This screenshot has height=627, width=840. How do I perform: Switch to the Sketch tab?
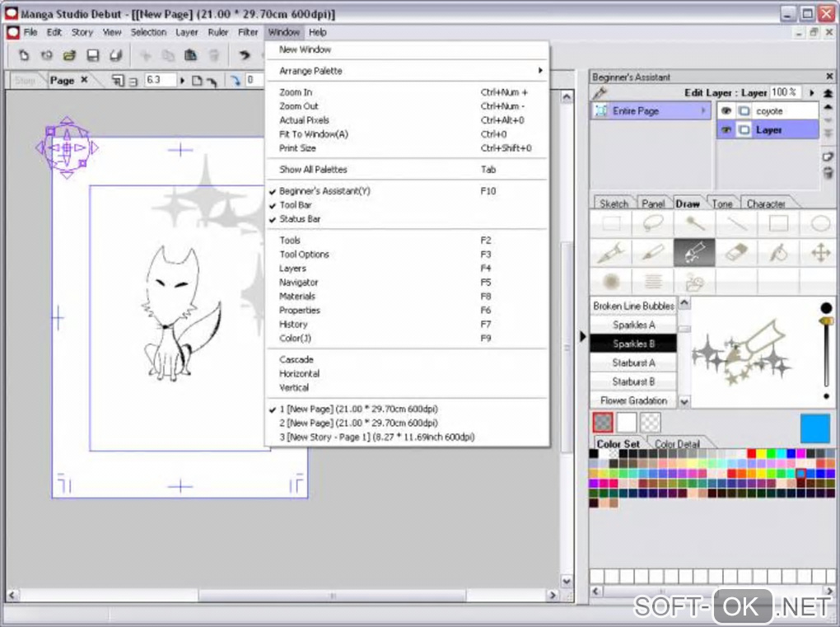tap(614, 204)
